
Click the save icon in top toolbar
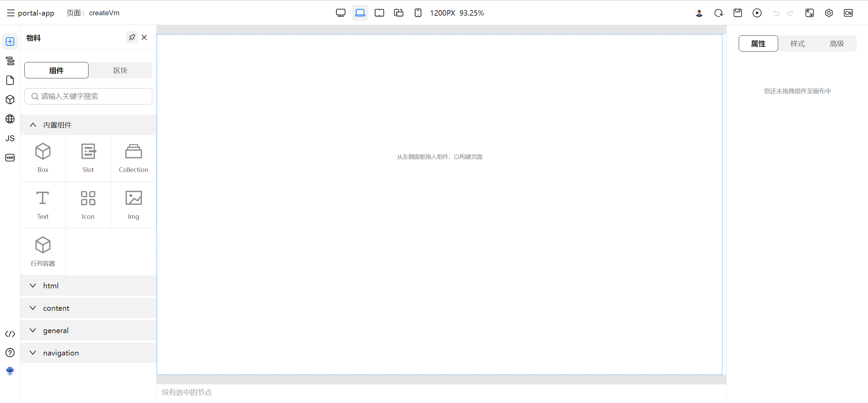pyautogui.click(x=737, y=13)
